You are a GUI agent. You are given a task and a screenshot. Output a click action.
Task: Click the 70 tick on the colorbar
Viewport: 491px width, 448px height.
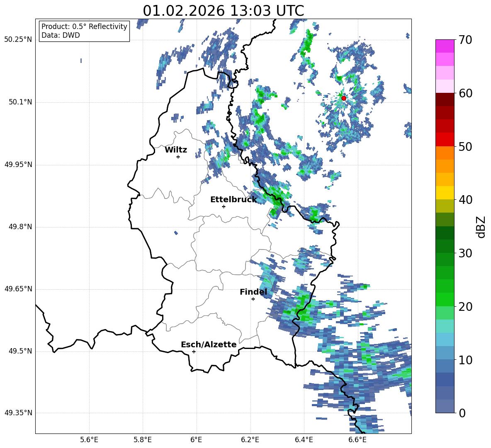[x=465, y=40]
